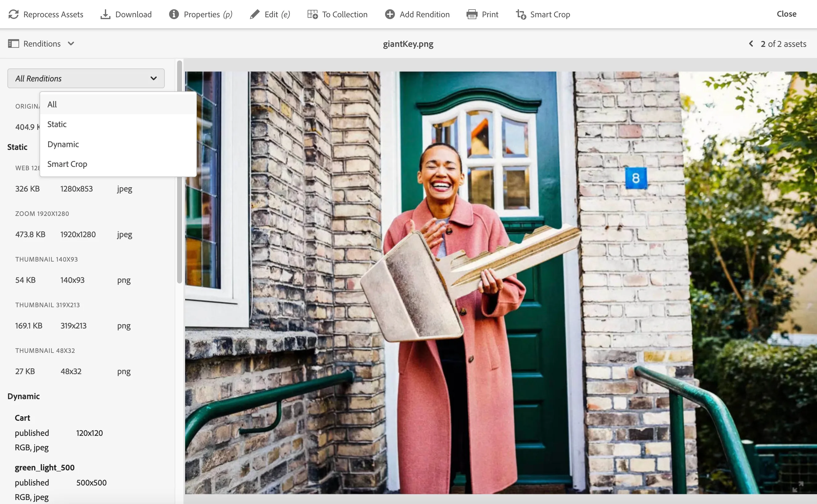Image resolution: width=817 pixels, height=504 pixels.
Task: Click the ZOOM 1920X1280 label
Action: pos(42,214)
